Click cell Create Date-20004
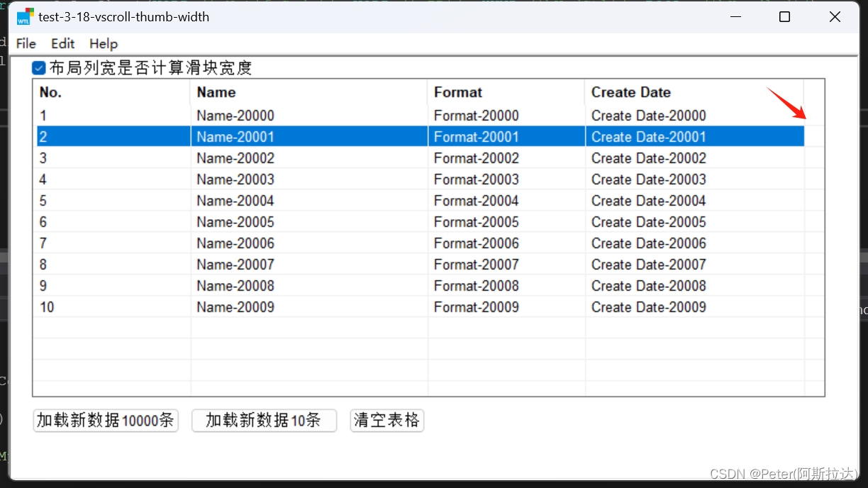Viewport: 868px width, 488px height. click(695, 201)
